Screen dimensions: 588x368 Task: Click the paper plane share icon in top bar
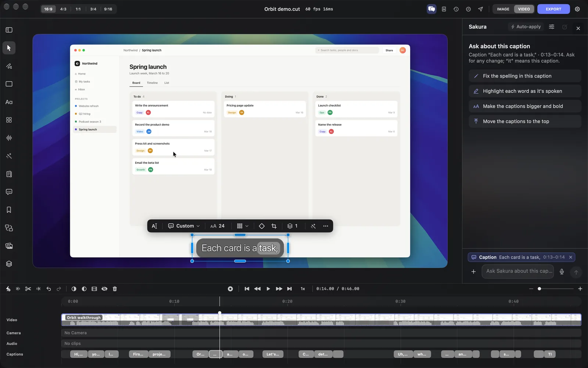pyautogui.click(x=480, y=9)
